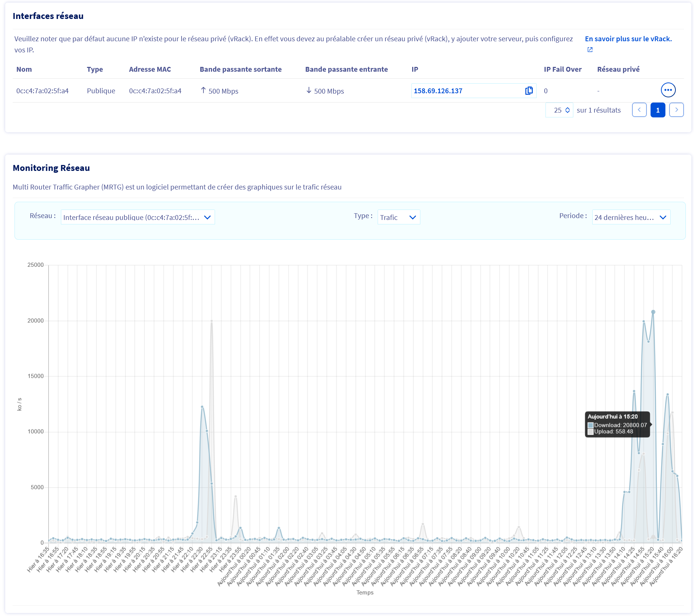Click the Nom column header
694x616 pixels.
[x=24, y=69]
